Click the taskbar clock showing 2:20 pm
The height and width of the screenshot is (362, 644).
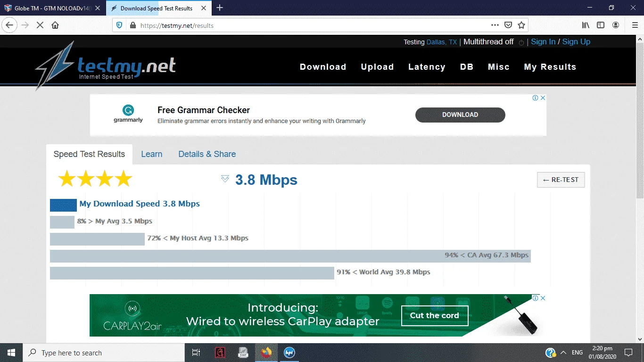click(602, 353)
